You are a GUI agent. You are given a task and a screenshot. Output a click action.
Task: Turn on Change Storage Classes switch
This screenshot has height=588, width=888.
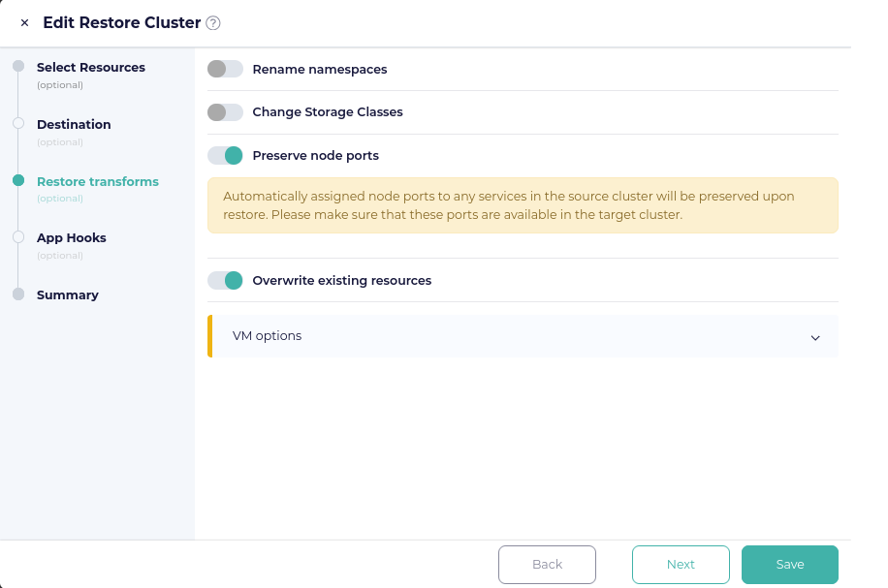(x=226, y=112)
